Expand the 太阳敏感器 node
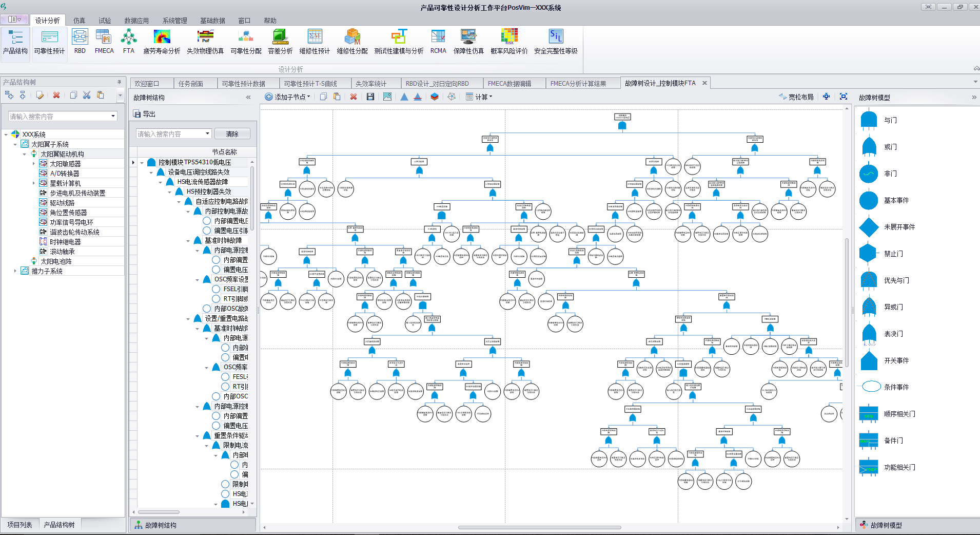Viewport: 980px width, 535px height. (34, 164)
